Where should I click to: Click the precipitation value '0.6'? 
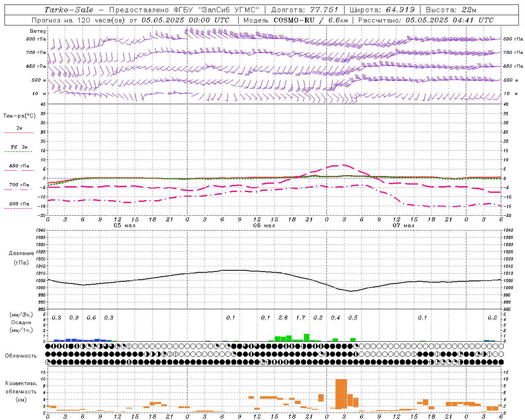(91, 317)
